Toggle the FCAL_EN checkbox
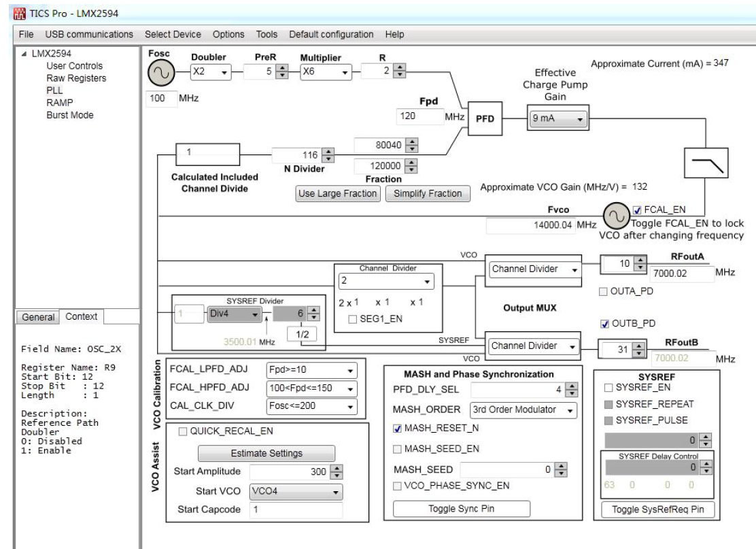 [x=638, y=210]
